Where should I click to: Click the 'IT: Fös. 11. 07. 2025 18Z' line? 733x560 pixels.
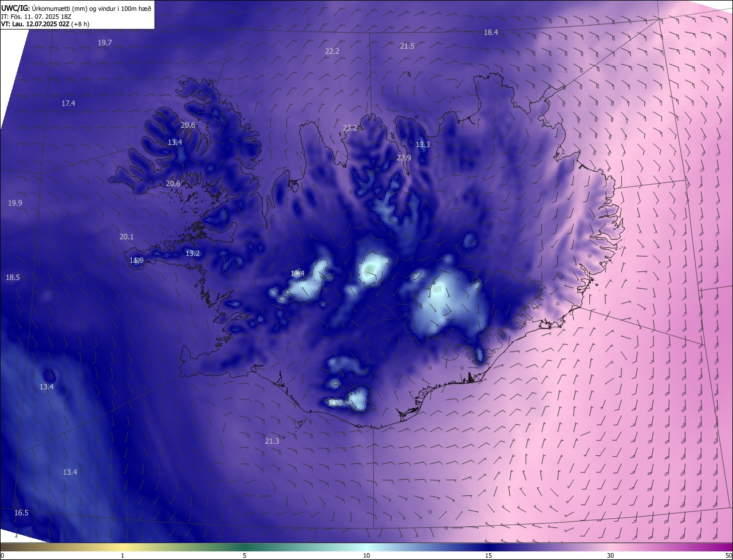pos(36,17)
